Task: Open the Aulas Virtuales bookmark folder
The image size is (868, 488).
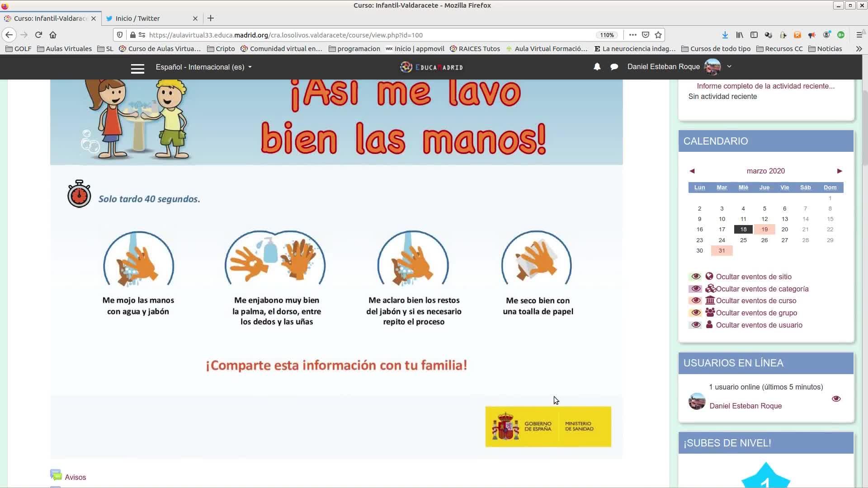Action: (x=64, y=49)
